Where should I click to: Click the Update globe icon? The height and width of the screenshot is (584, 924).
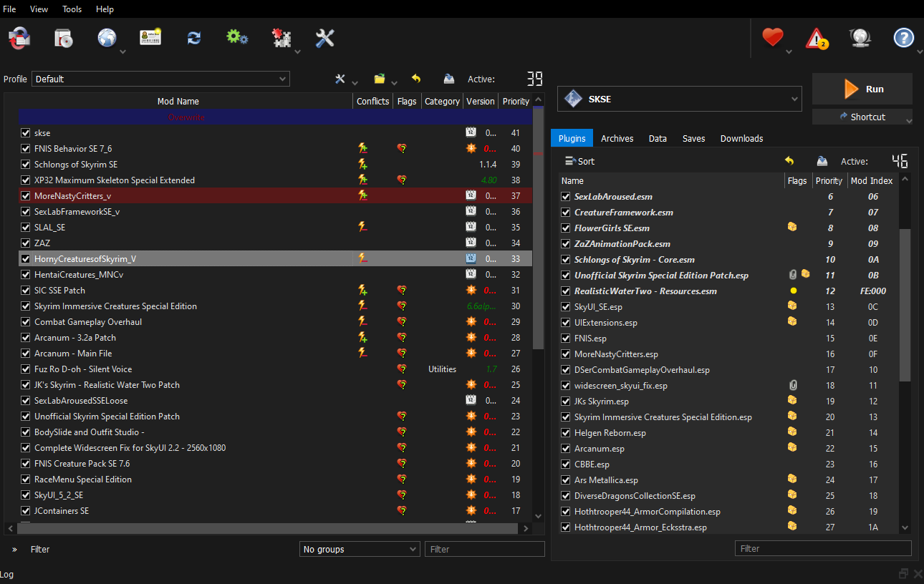pos(860,38)
